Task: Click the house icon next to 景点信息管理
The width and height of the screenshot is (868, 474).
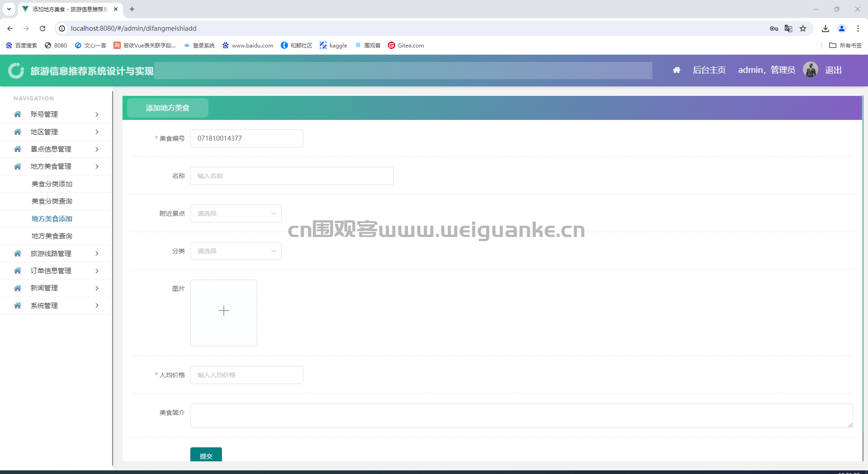Action: (x=18, y=149)
